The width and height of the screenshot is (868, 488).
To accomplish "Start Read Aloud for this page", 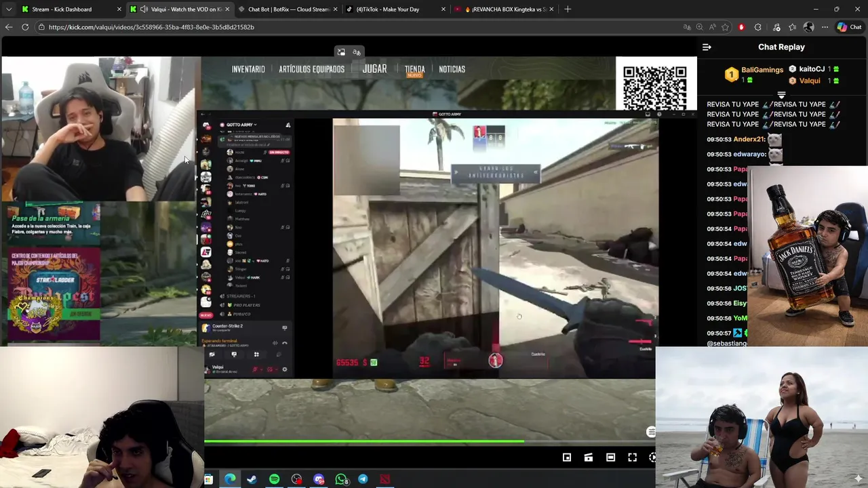I will 713,27.
